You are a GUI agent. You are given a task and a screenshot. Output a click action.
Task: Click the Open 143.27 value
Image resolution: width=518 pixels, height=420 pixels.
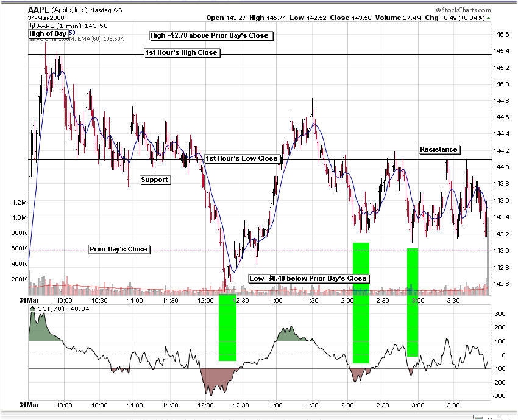(226, 18)
